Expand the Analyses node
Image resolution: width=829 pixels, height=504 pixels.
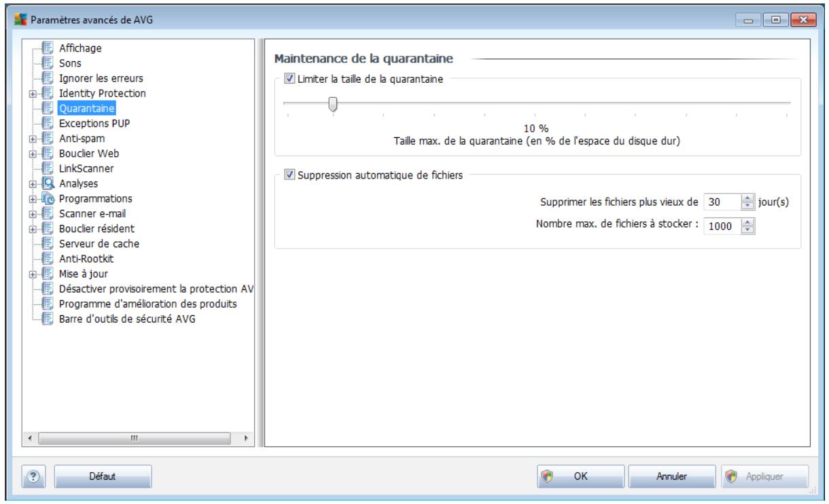(33, 184)
